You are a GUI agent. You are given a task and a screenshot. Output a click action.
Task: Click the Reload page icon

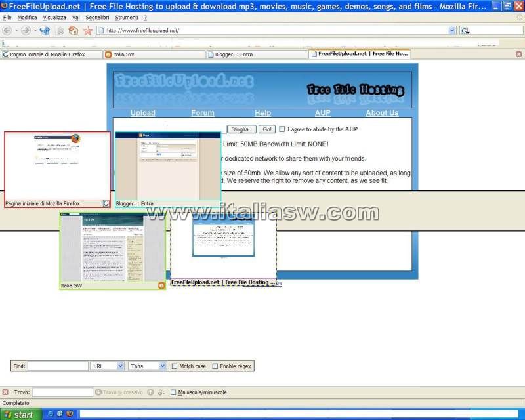click(x=45, y=30)
